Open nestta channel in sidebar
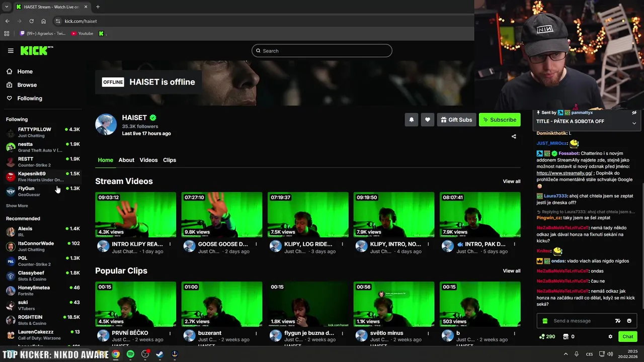This screenshot has height=362, width=644. coord(43,147)
